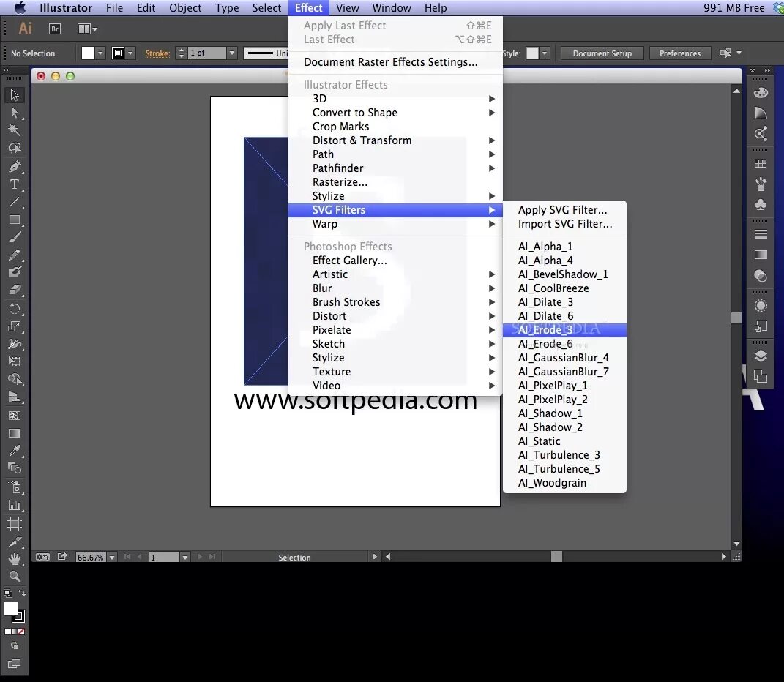Open the fill color dropdown arrow
Image resolution: width=784 pixels, height=682 pixels.
coord(100,53)
